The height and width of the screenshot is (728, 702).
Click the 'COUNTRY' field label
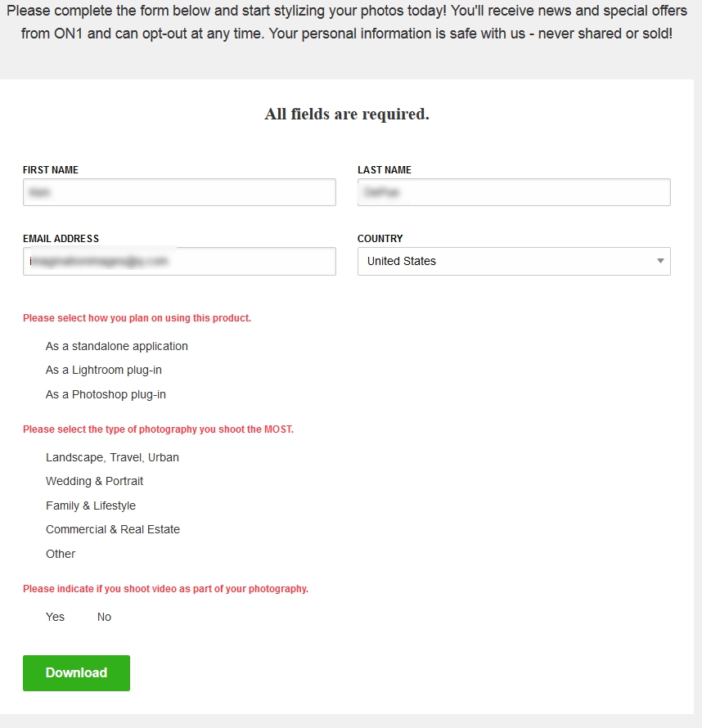pos(380,239)
